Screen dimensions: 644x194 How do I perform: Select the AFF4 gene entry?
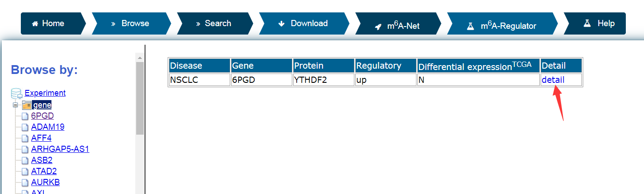pos(41,138)
